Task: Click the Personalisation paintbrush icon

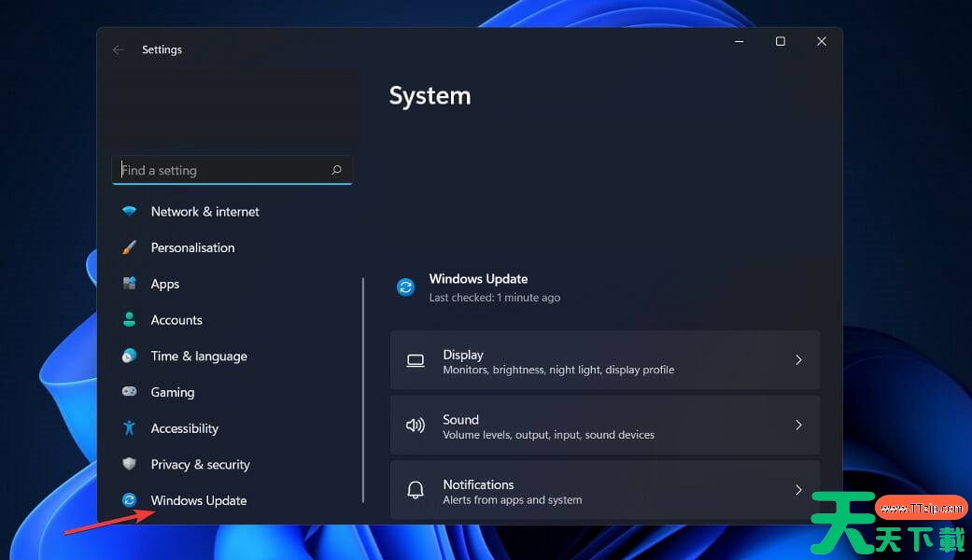Action: click(129, 247)
